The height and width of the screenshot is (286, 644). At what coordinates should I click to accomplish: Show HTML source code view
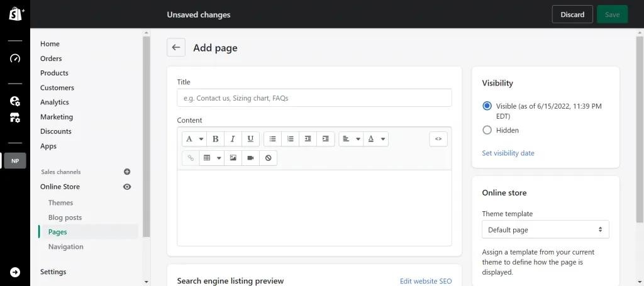[438, 139]
